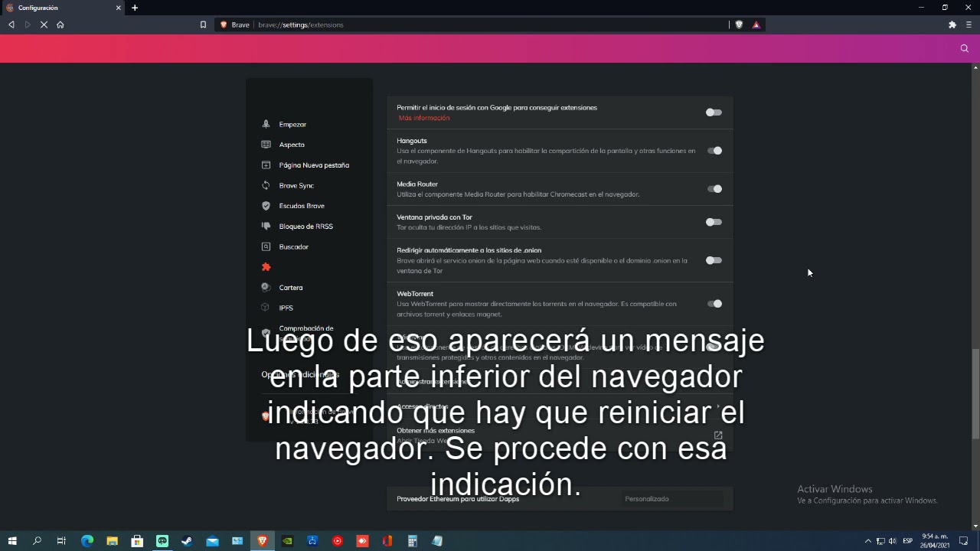Open the Brave hamburger main menu

(969, 24)
